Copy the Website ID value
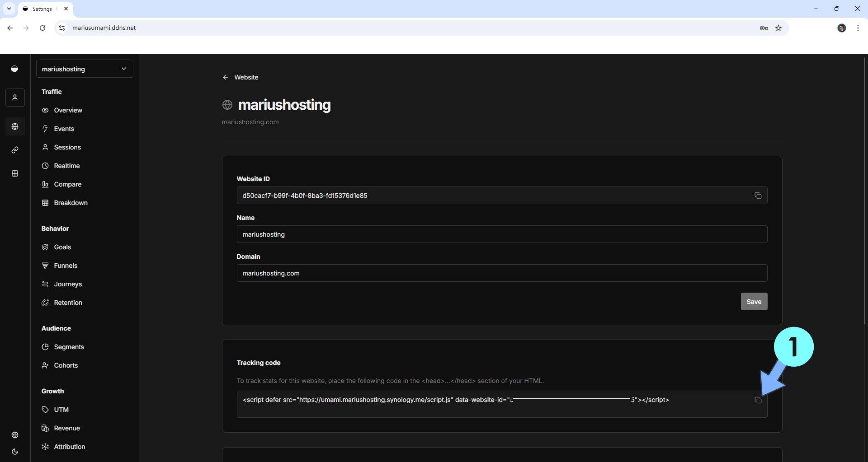The height and width of the screenshot is (462, 868). [x=758, y=196]
